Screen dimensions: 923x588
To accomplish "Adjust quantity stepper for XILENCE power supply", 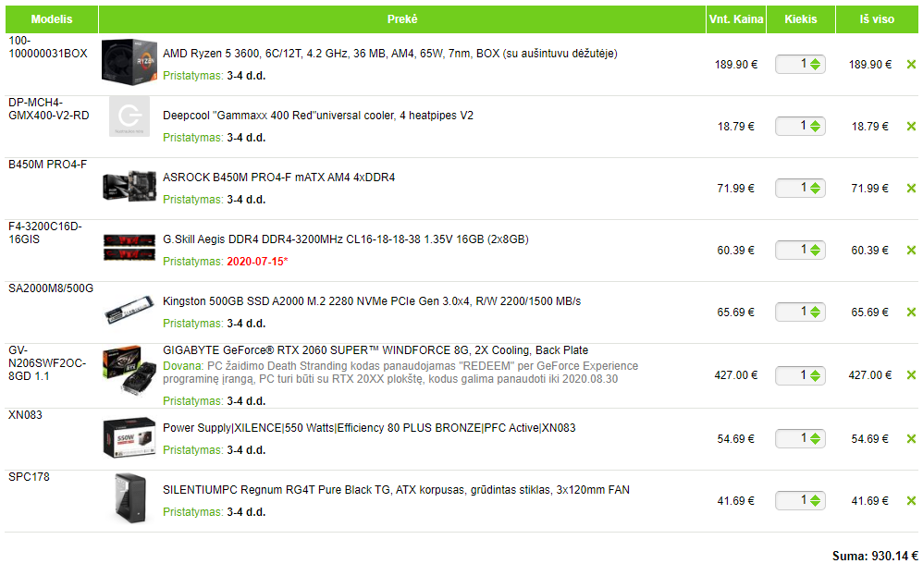I will coord(816,438).
